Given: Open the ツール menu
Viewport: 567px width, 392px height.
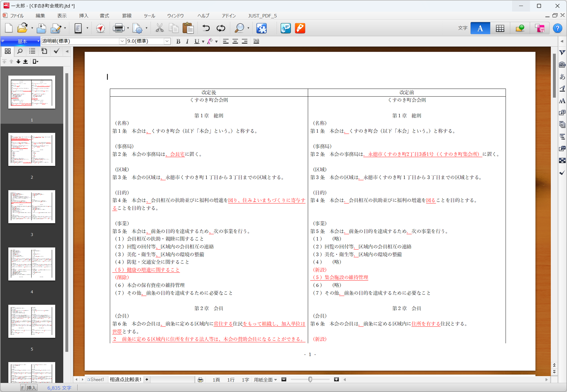Looking at the screenshot, I should 149,16.
